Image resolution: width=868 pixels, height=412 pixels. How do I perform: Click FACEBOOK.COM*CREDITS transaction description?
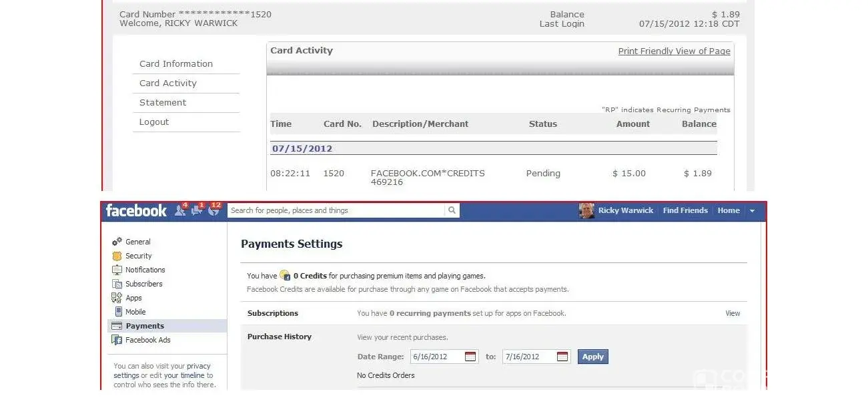click(428, 177)
